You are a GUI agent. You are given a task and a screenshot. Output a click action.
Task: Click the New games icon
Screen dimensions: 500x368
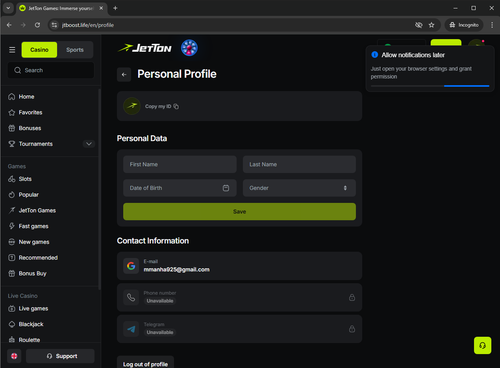click(x=12, y=242)
